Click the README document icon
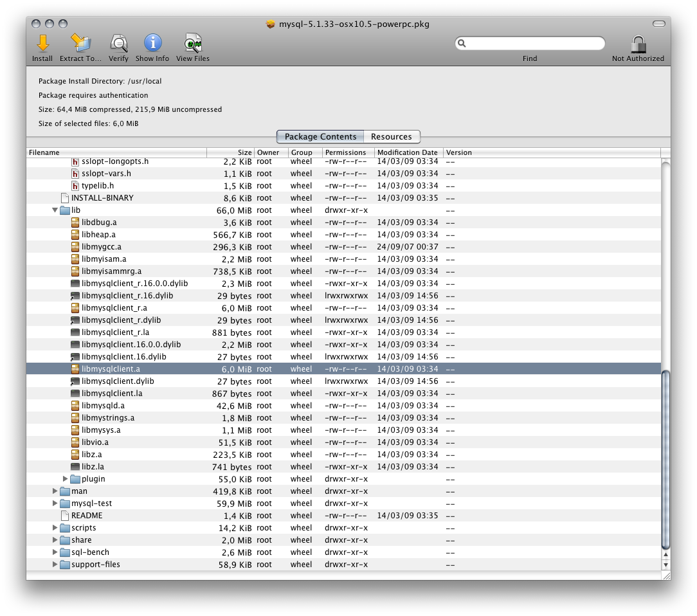Screen dimensions: 697x616 [x=65, y=516]
